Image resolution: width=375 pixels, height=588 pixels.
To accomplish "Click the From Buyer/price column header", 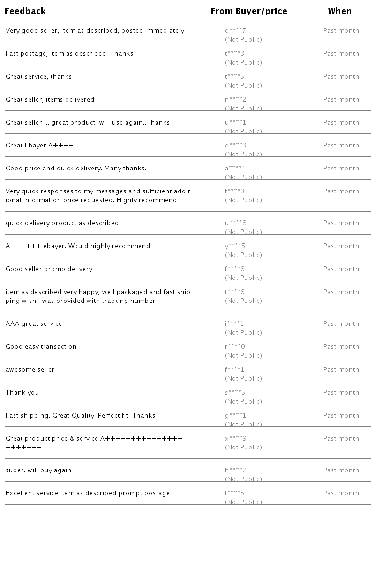I will click(248, 11).
